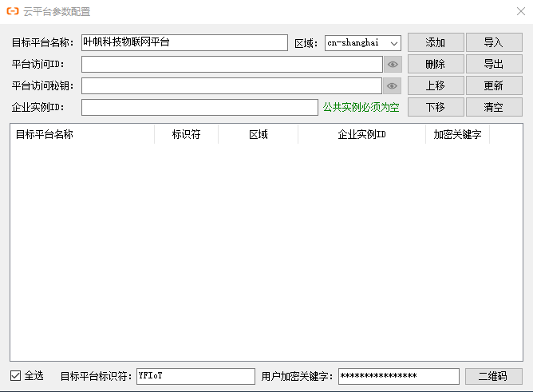Toggle the 全选 select-all checkbox
The width and height of the screenshot is (533, 392).
[15, 376]
